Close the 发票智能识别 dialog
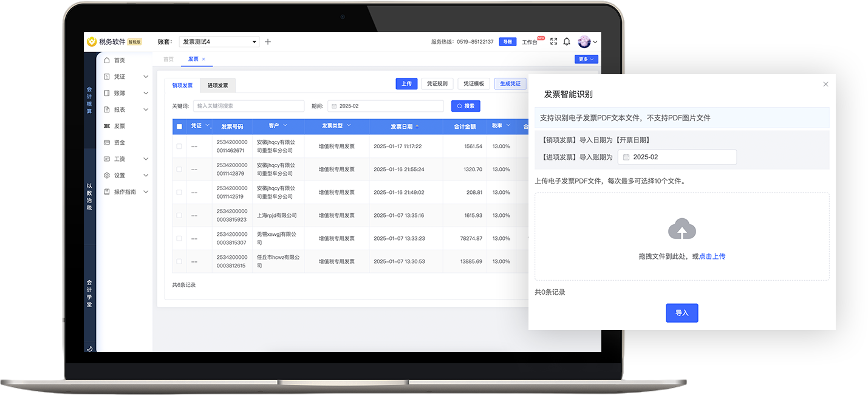Screen dimensions: 868x395 tap(825, 84)
